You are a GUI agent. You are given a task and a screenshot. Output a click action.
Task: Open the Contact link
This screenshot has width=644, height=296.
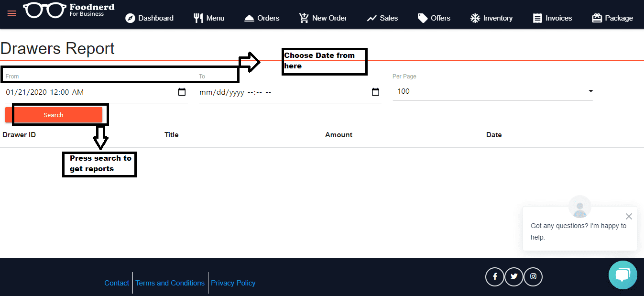pos(117,283)
